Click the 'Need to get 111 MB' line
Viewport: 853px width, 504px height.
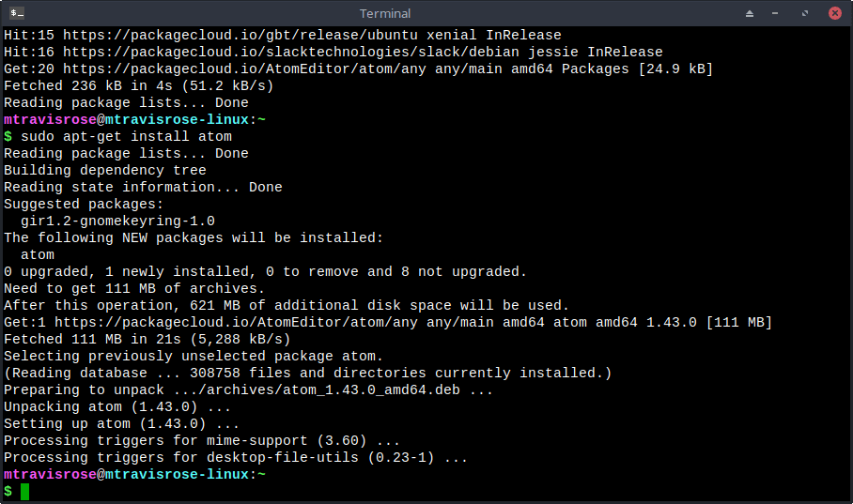pos(134,289)
